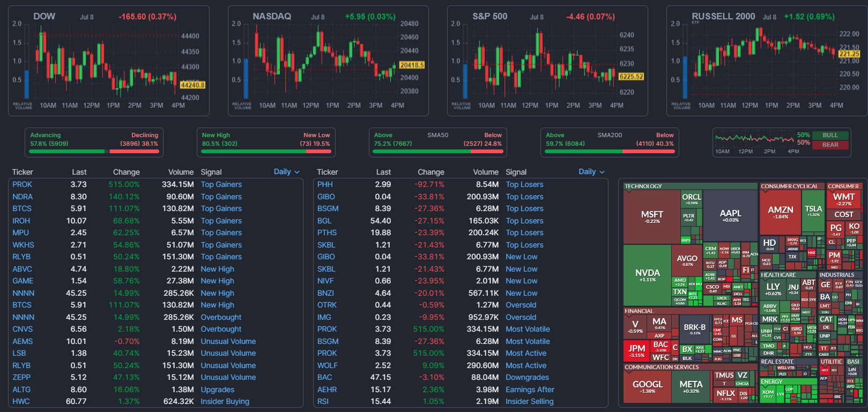Image resolution: width=868 pixels, height=412 pixels.
Task: Open the New Low signal in NIVF row
Action: pyautogui.click(x=522, y=281)
